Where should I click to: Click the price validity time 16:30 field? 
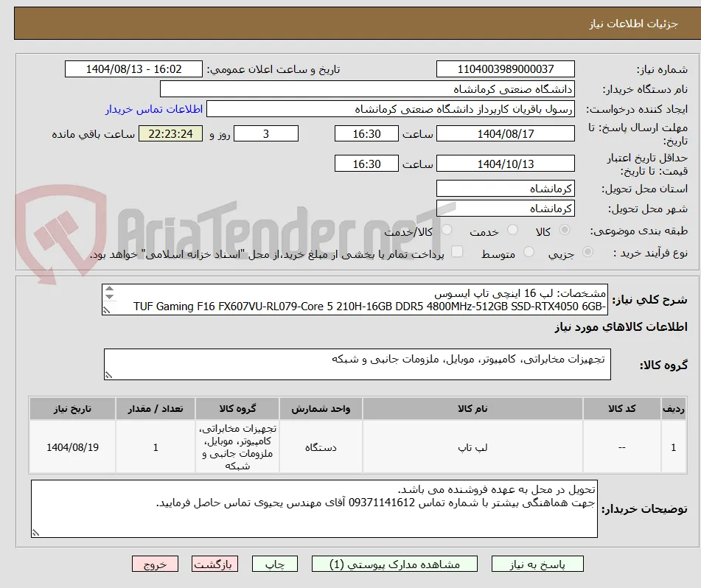pyautogui.click(x=366, y=164)
